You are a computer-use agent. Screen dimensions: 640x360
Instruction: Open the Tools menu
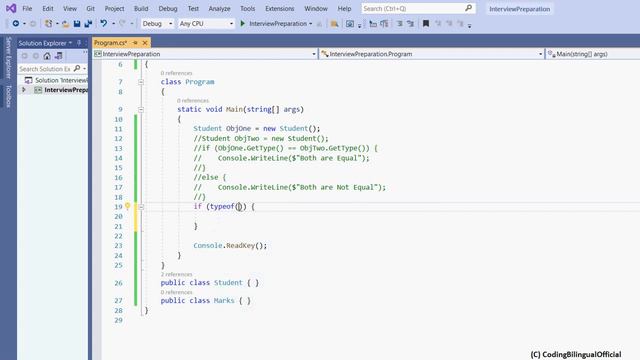tap(247, 8)
